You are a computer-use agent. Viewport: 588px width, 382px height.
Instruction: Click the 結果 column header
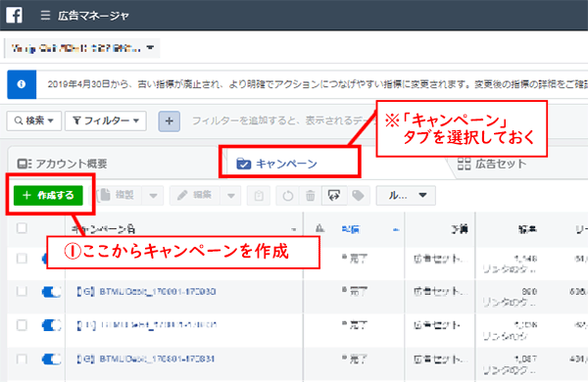coord(527,229)
